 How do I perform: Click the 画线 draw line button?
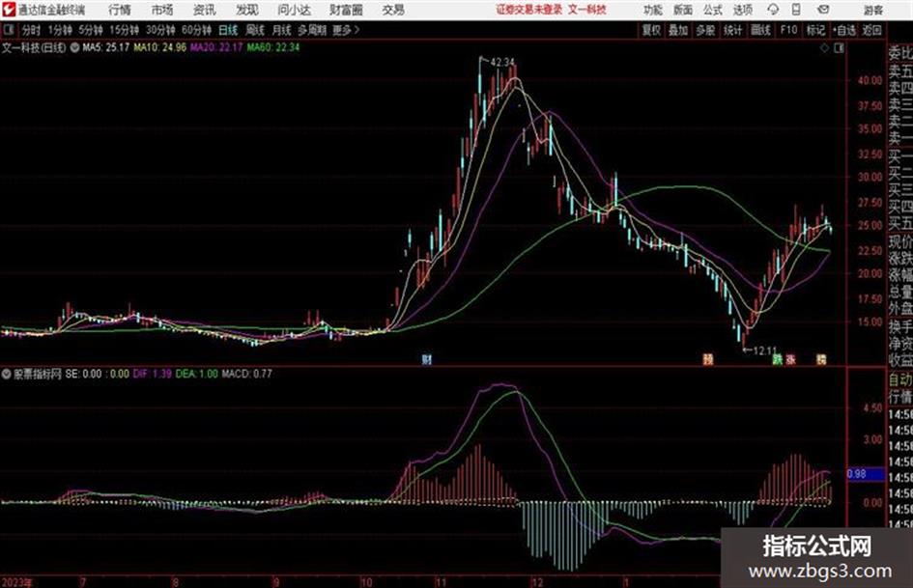(x=760, y=30)
